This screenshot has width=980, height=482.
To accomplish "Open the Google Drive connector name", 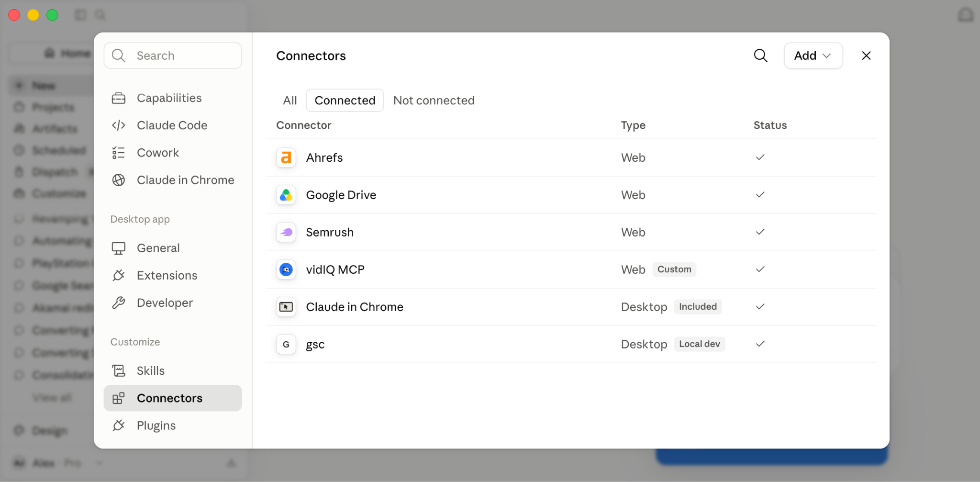I will tap(341, 195).
